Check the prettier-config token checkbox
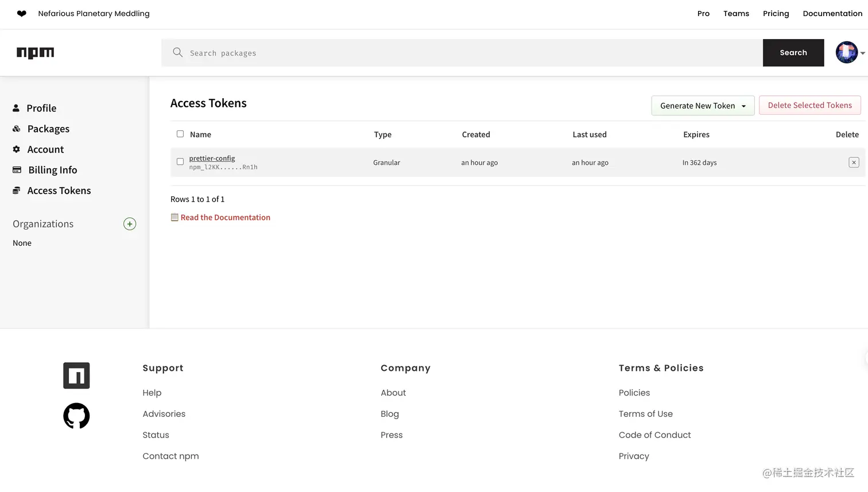Image resolution: width=868 pixels, height=492 pixels. click(x=180, y=162)
